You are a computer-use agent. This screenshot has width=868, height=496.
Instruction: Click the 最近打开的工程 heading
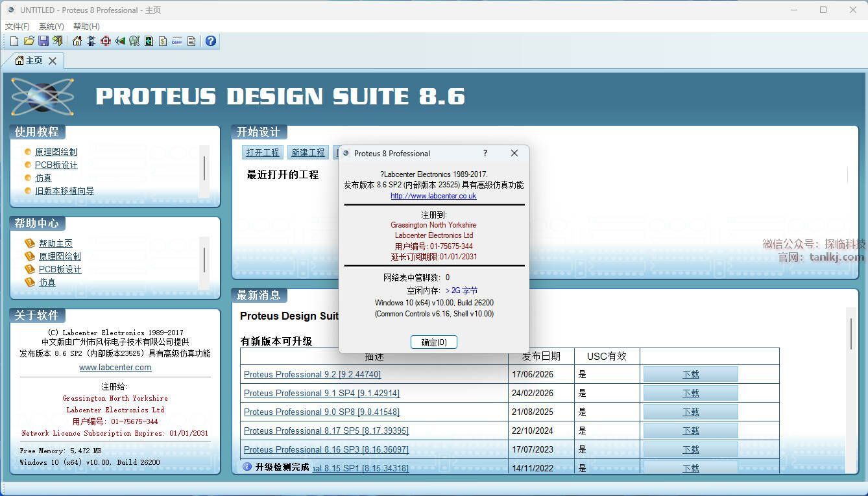(x=283, y=174)
